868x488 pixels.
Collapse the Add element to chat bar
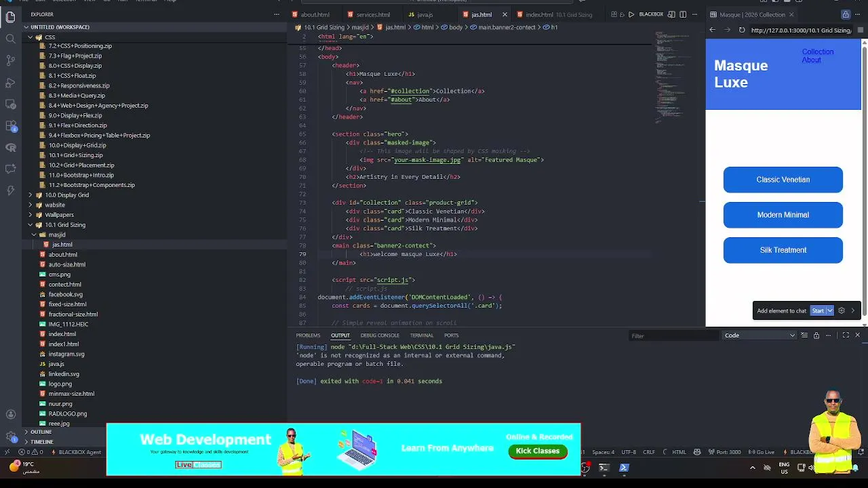pyautogui.click(x=853, y=310)
